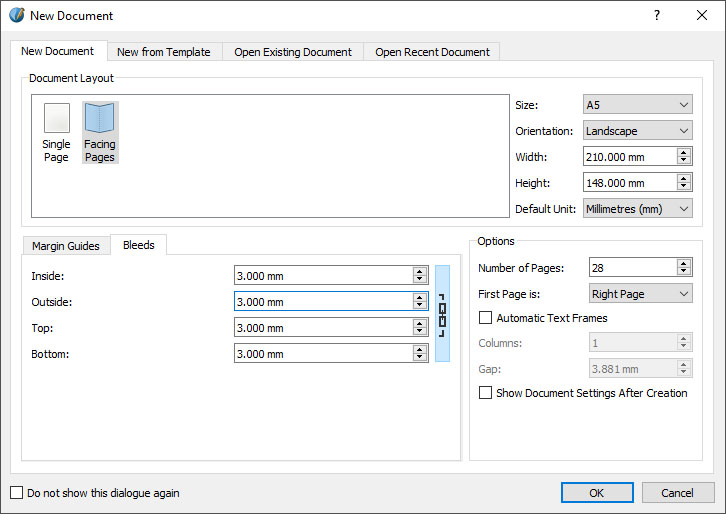The height and width of the screenshot is (514, 726).
Task: Toggle the bleed values chain link icon
Action: 442,314
